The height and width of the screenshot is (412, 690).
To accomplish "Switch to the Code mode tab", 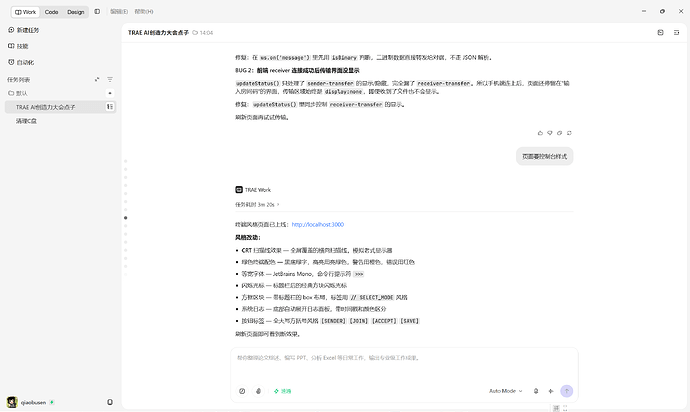I will click(51, 12).
